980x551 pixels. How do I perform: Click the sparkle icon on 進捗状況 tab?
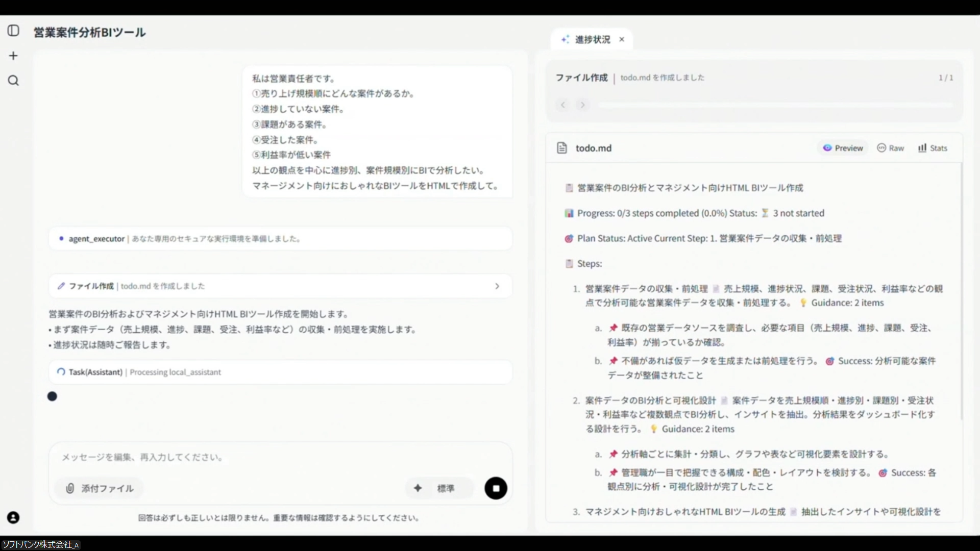(x=565, y=39)
